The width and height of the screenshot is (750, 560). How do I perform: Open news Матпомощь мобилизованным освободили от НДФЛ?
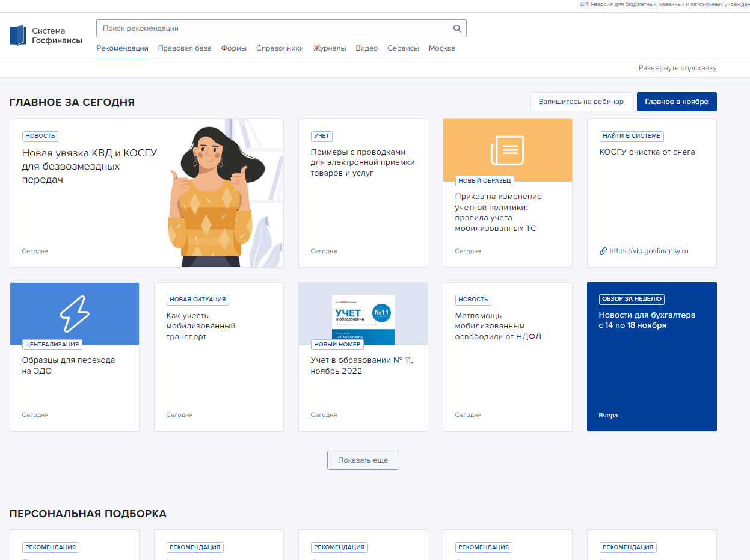[498, 326]
